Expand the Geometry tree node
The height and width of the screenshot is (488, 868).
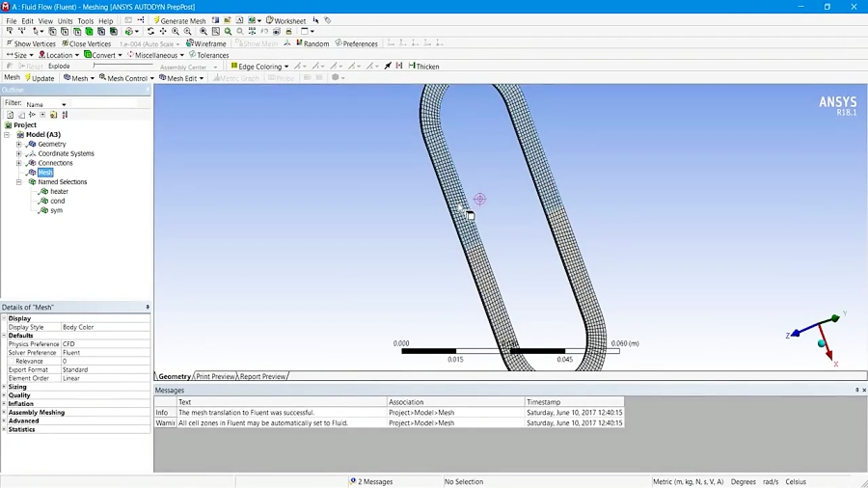click(x=19, y=144)
